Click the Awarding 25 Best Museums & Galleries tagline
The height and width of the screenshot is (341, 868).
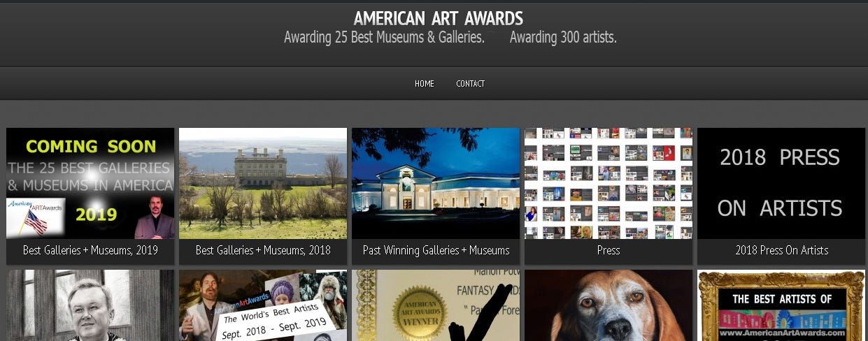click(x=384, y=38)
